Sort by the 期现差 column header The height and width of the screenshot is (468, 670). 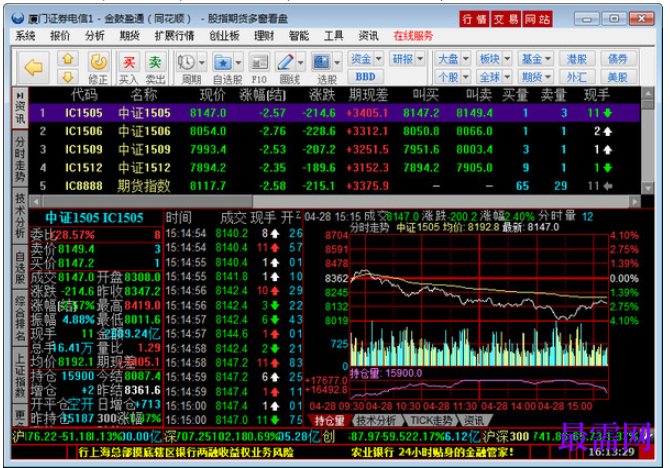coord(368,95)
